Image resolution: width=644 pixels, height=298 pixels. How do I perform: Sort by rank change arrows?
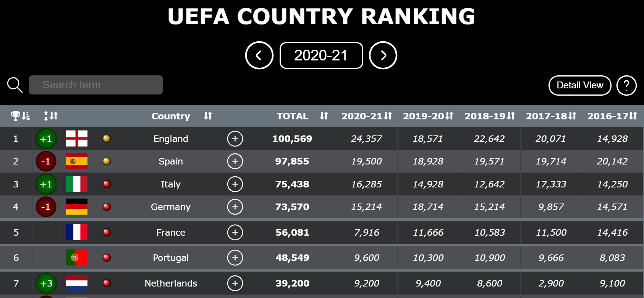(51, 116)
